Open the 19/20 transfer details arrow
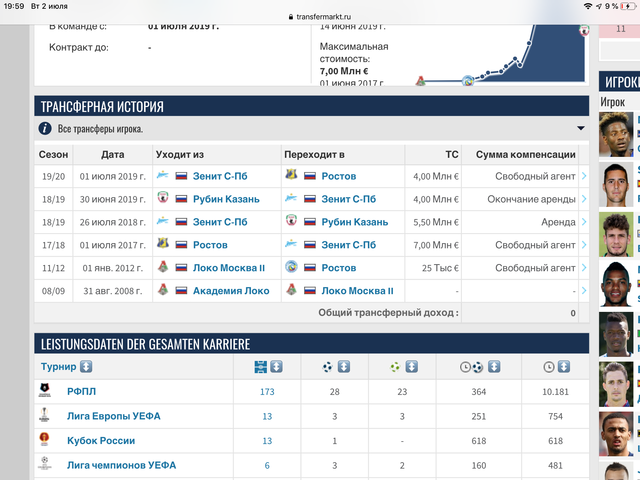 [584, 176]
